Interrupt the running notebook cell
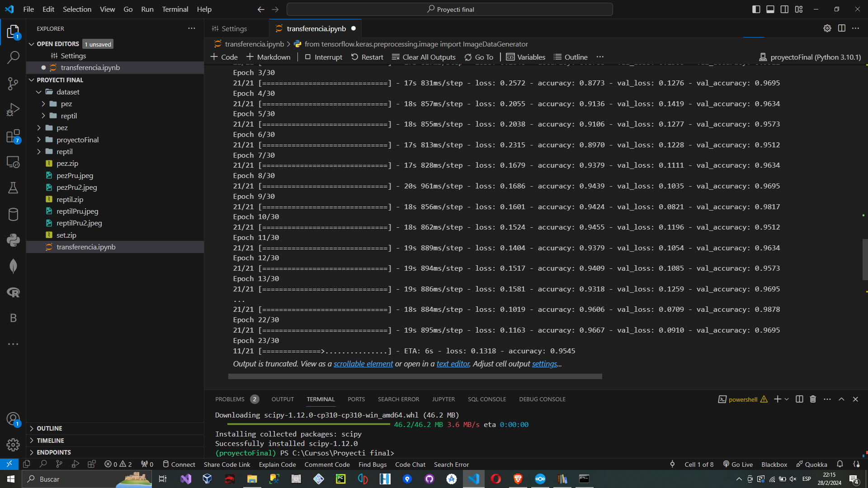The height and width of the screenshot is (488, 868). tap(323, 57)
